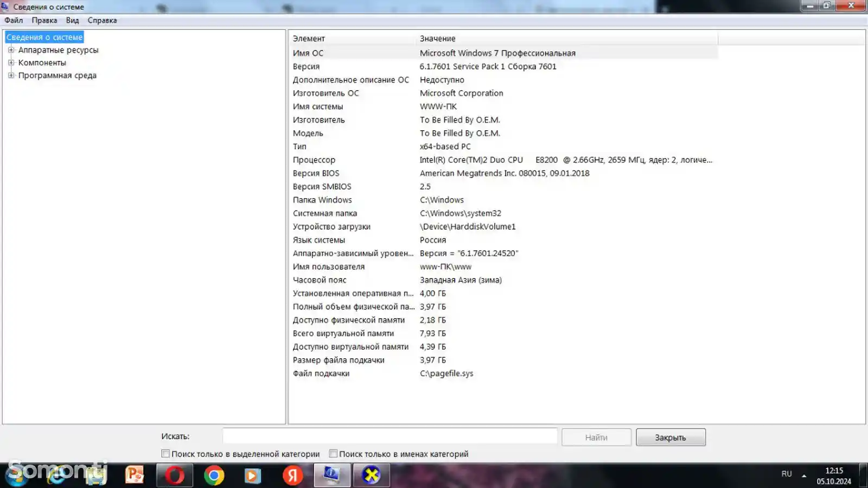The width and height of the screenshot is (868, 488).
Task: Select the Версия SMBIOS row
Action: point(503,187)
